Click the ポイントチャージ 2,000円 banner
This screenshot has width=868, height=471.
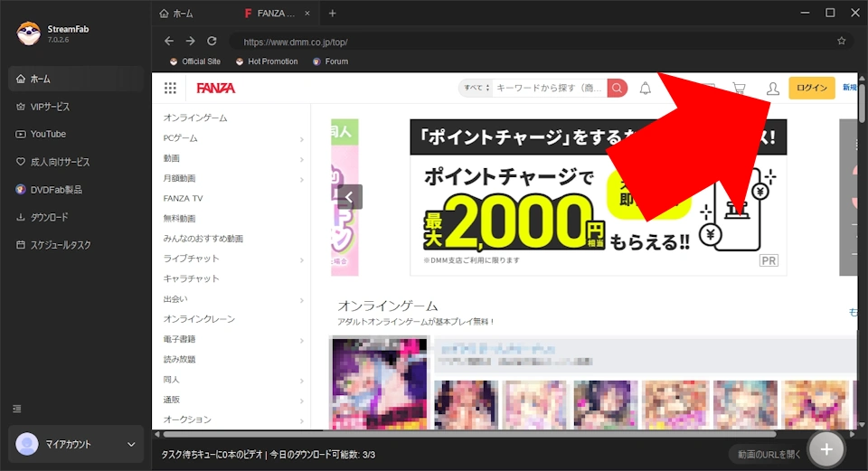(598, 197)
